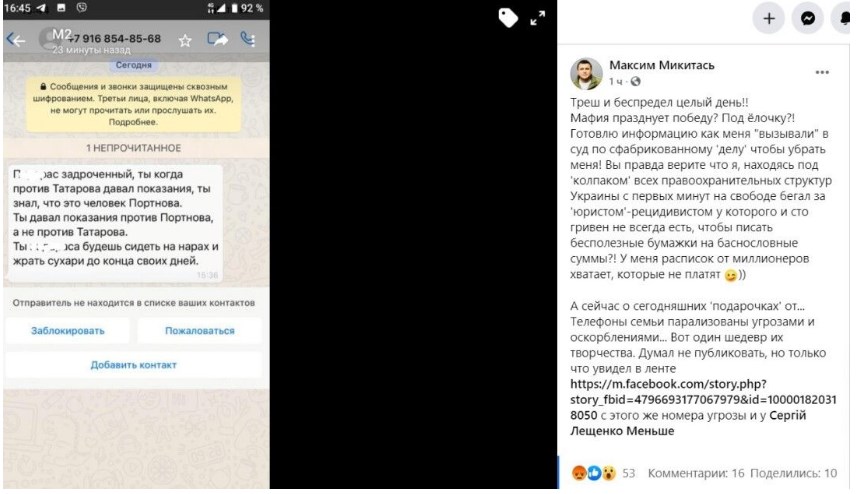
Task: Start a video call with camera icon
Action: pos(217,39)
